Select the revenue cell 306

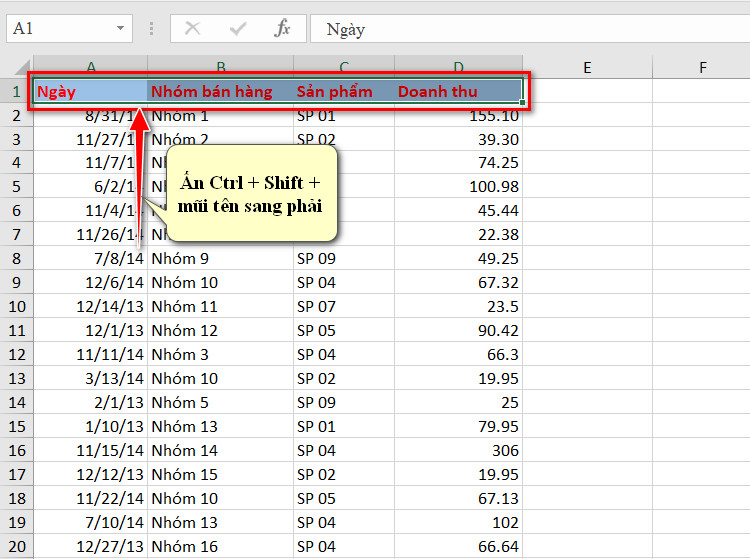pyautogui.click(x=458, y=450)
